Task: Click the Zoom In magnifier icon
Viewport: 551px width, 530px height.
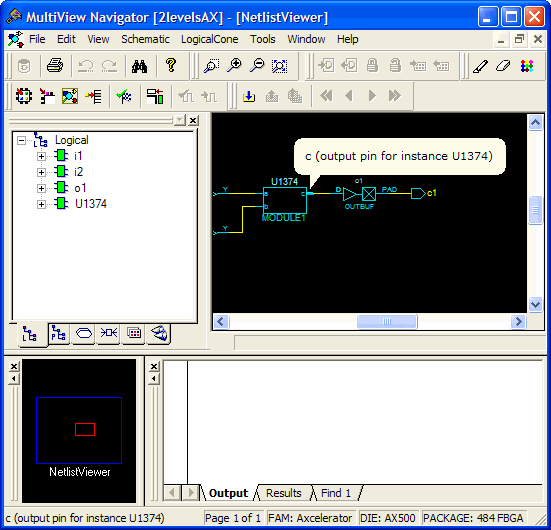Action: (234, 65)
